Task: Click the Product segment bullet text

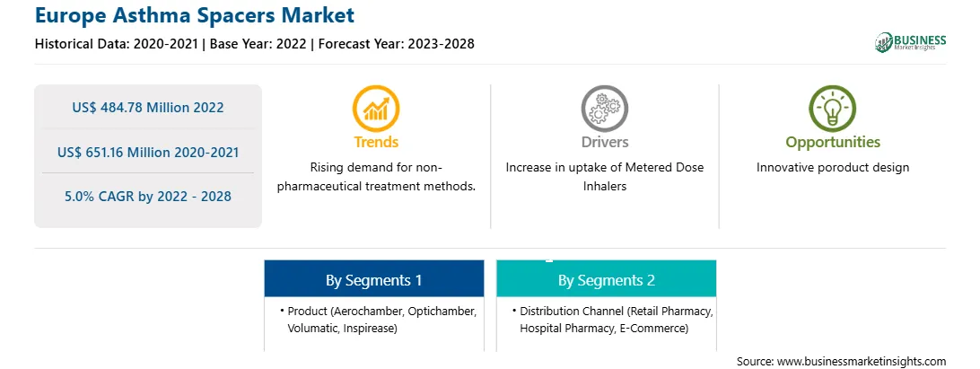Action: tap(380, 320)
